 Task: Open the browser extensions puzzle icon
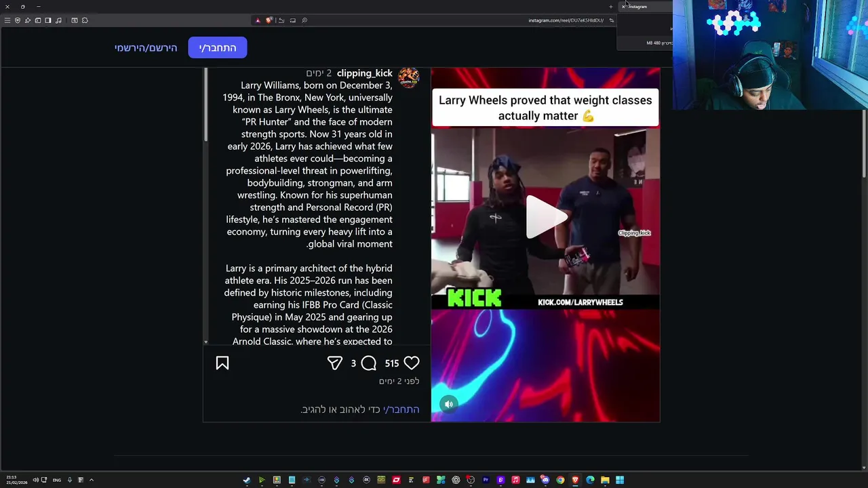coord(85,20)
